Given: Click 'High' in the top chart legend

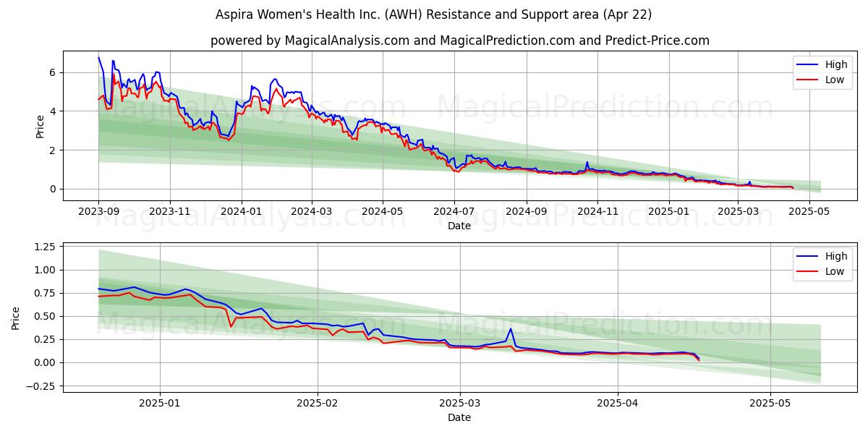Looking at the screenshot, I should point(836,64).
